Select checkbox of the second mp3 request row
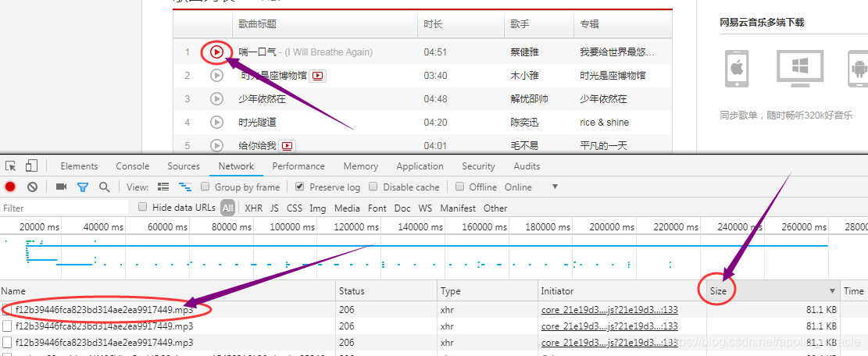Screen dimensions: 868x356 click(x=7, y=326)
